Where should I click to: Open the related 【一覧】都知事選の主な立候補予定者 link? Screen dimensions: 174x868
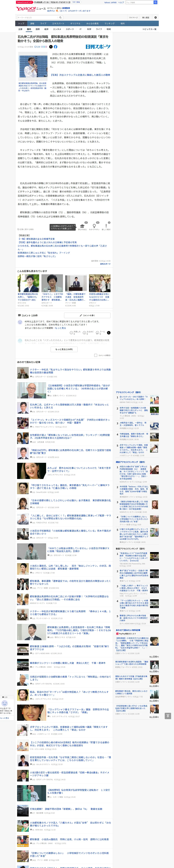(36, 239)
